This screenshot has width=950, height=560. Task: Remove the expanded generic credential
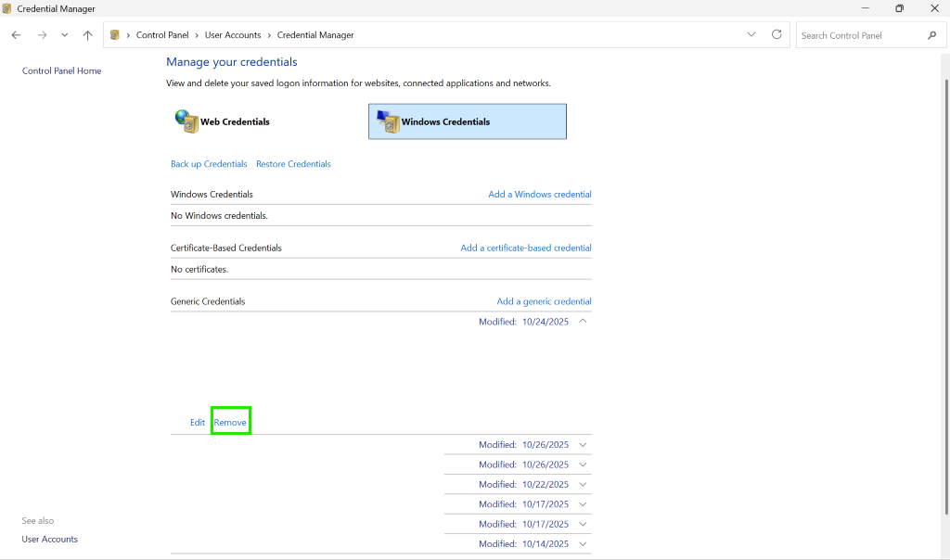point(230,423)
